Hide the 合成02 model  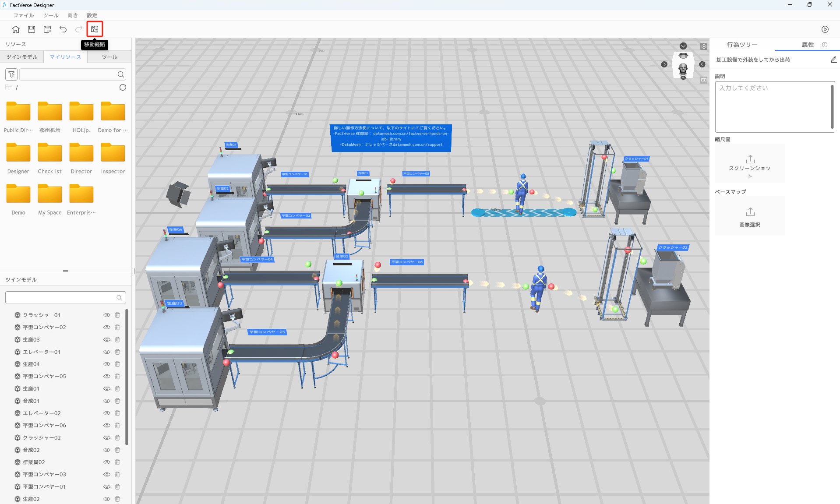(x=106, y=450)
